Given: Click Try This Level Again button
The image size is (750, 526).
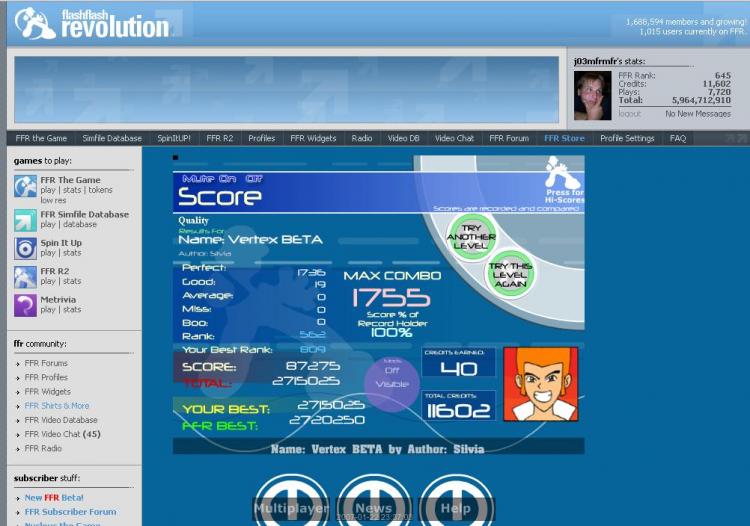Looking at the screenshot, I should pos(510,274).
